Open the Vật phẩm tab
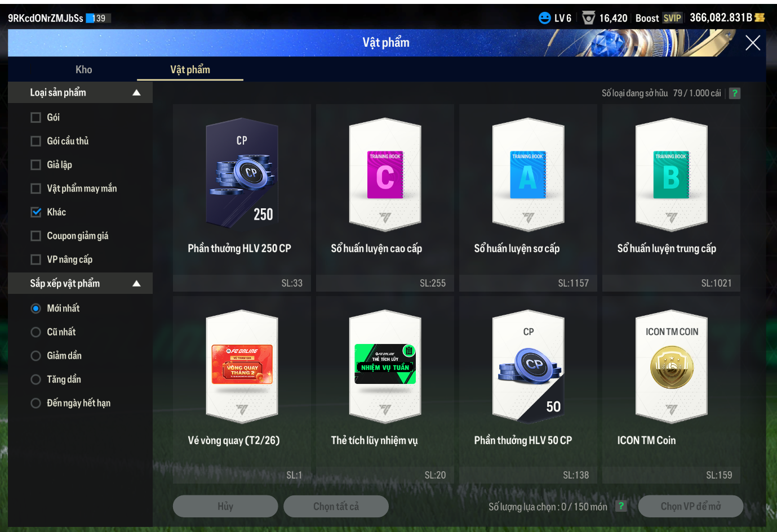 pos(190,70)
